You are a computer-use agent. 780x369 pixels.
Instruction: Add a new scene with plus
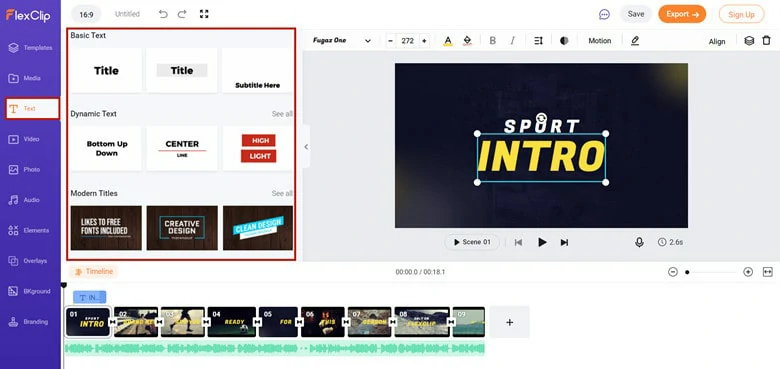coord(509,322)
